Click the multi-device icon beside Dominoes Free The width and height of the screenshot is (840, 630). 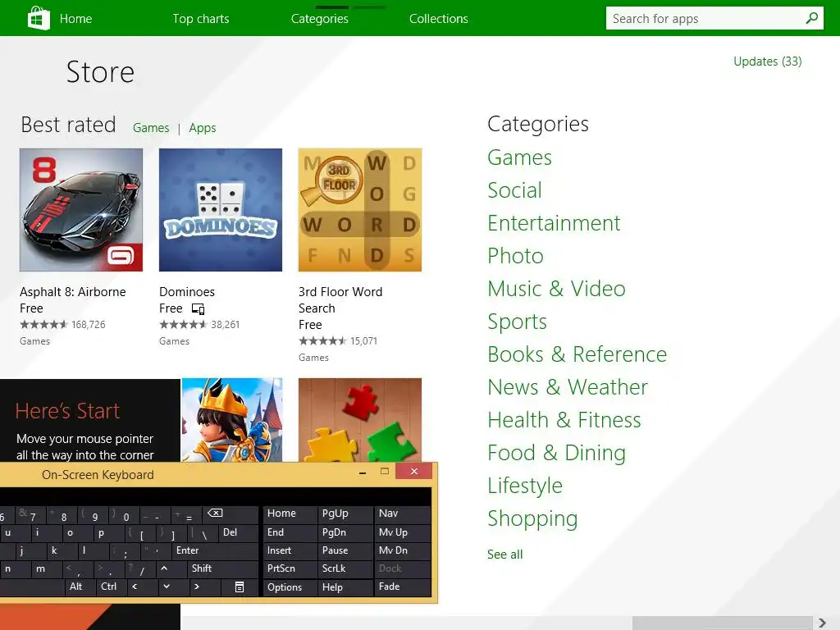point(199,308)
